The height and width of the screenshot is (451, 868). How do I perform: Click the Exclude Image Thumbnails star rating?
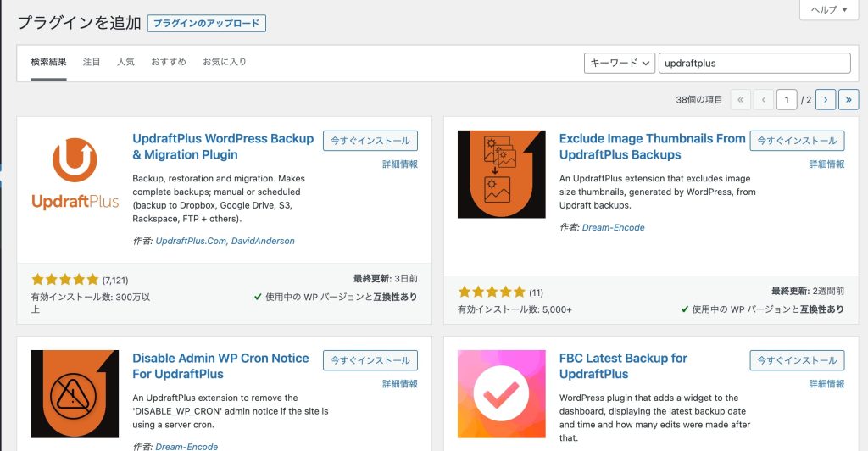pos(492,292)
